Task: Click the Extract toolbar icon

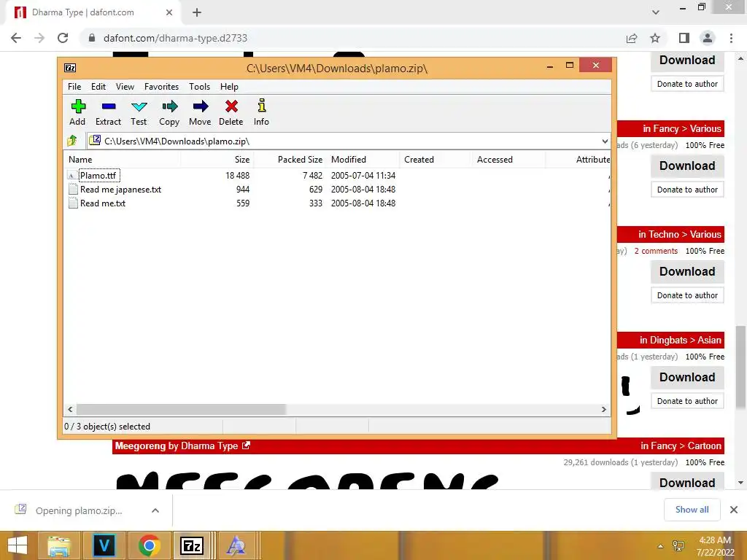Action: click(x=108, y=106)
